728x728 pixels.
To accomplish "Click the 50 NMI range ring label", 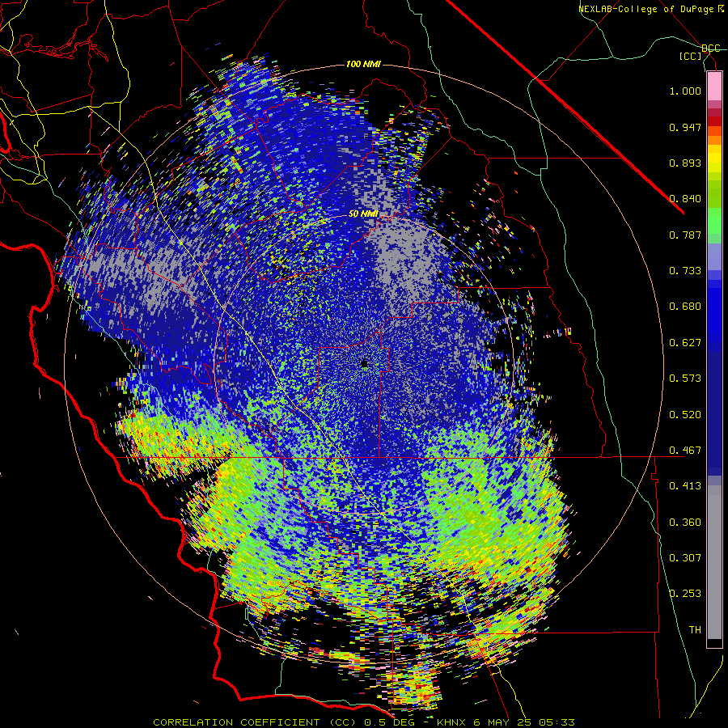I will pyautogui.click(x=363, y=214).
